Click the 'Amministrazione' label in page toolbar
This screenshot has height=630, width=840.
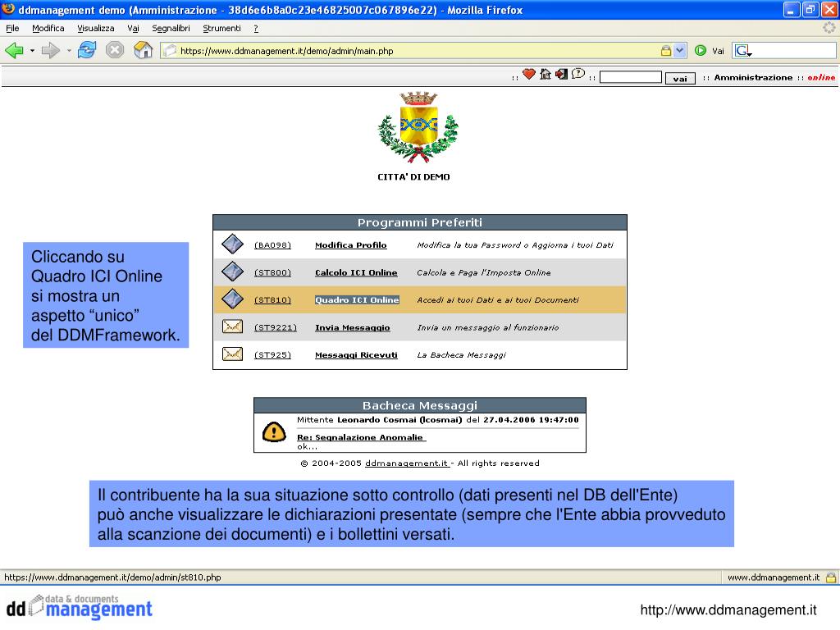753,77
